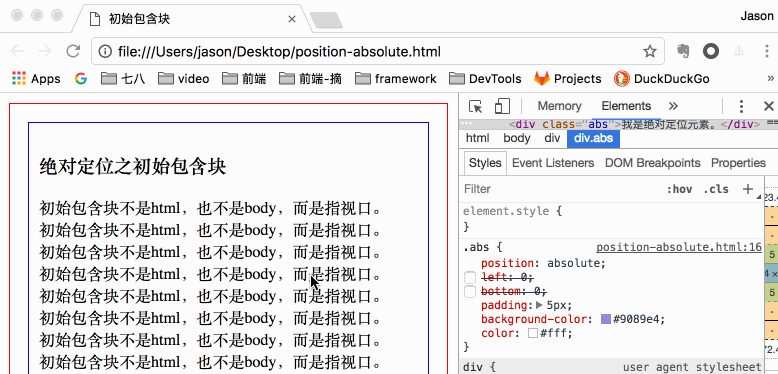Click the Jason profile name
778x374 pixels.
(757, 16)
